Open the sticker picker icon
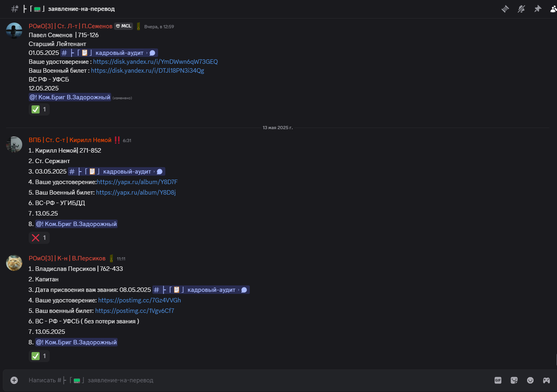557x392 pixels. click(x=514, y=380)
